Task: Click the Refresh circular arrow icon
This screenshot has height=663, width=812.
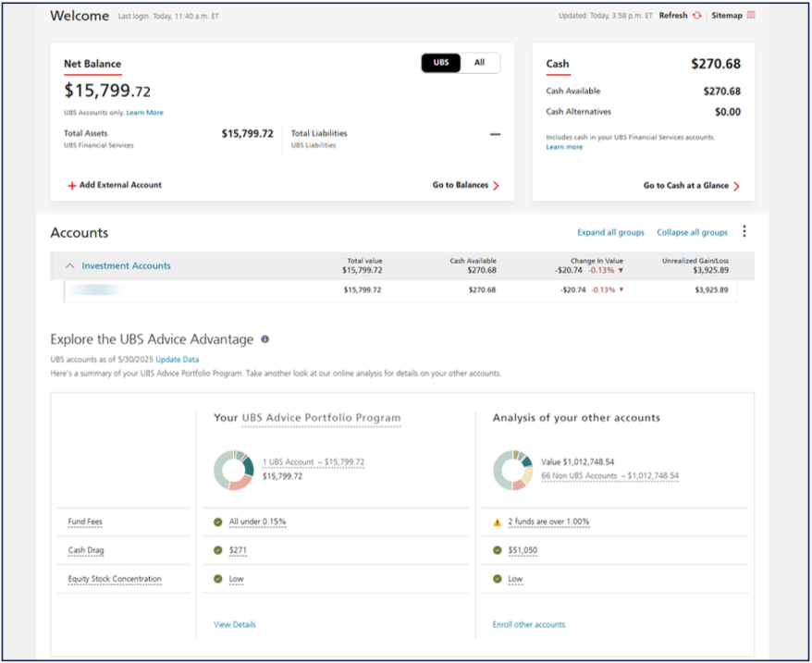Action: click(697, 16)
